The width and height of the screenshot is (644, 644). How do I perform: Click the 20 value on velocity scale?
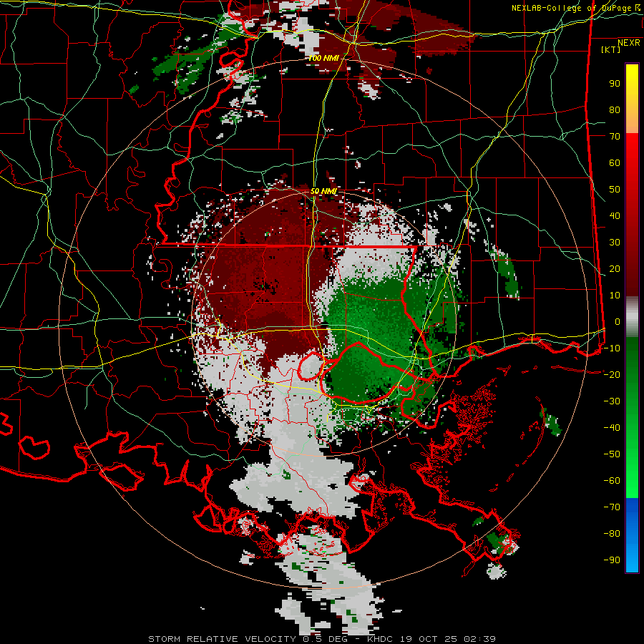[x=615, y=268]
